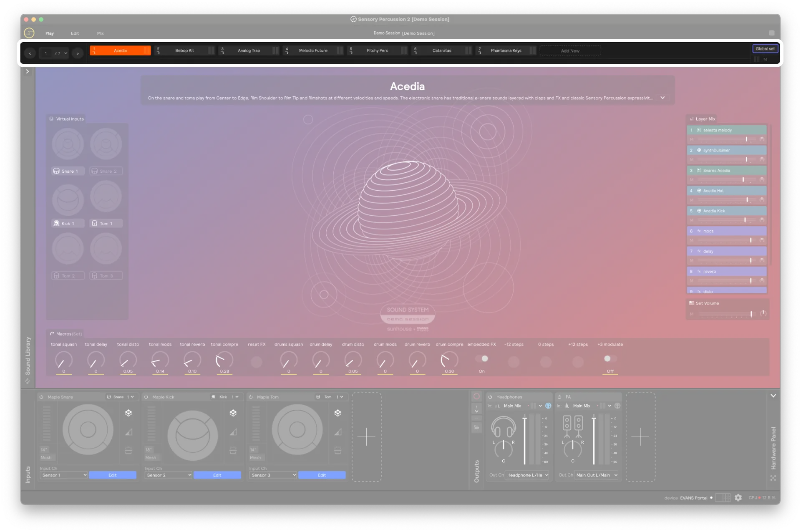Screen dimensions: 801x532
Task: Toggle Maple Tom input power
Action: point(251,397)
